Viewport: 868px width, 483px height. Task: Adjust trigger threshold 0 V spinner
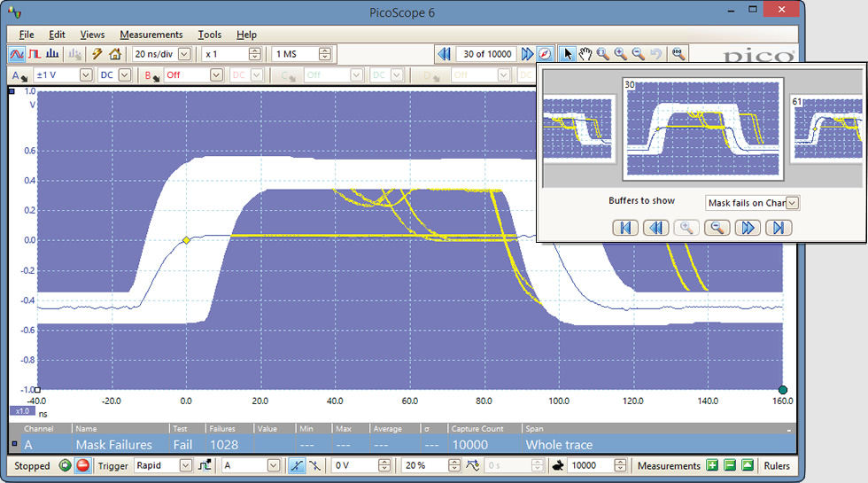pos(384,465)
